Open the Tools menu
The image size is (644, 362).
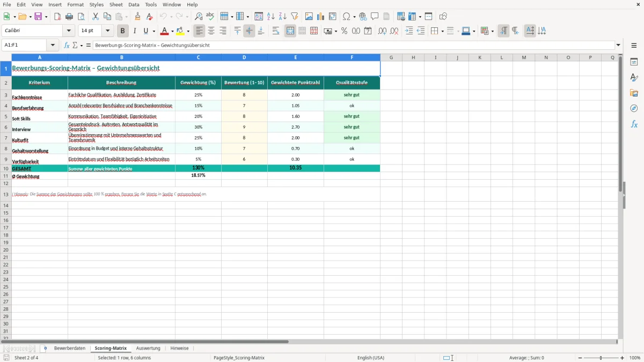tap(151, 4)
